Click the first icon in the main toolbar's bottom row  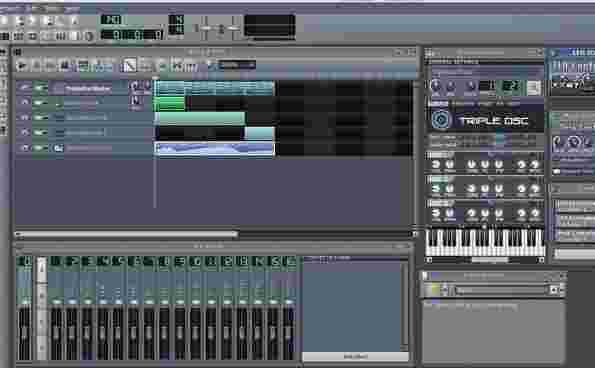tap(4, 36)
